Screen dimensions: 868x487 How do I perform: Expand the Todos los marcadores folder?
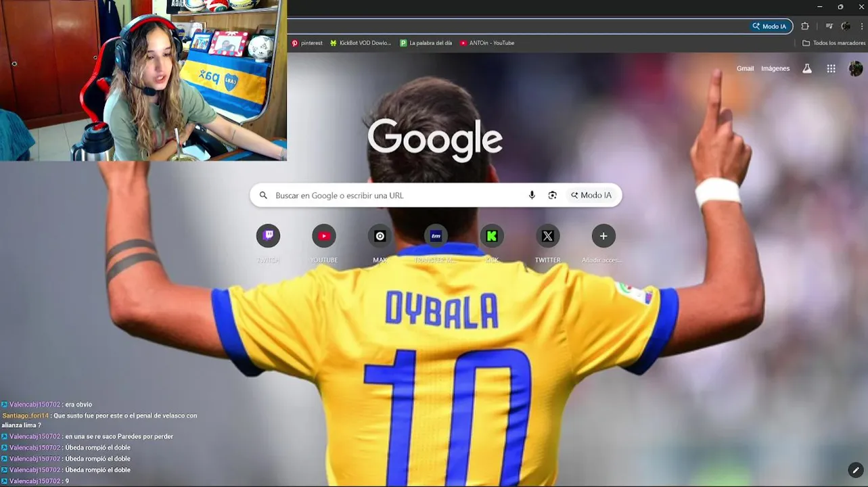coord(833,43)
